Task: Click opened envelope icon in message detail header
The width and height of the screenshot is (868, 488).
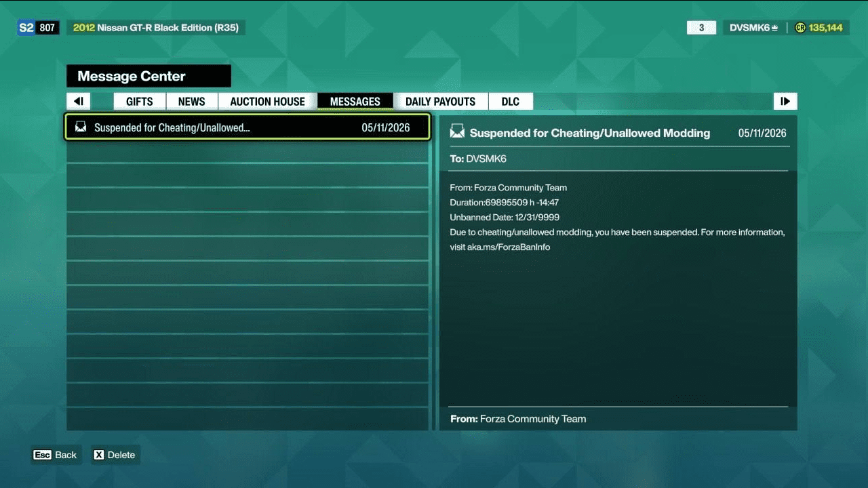Action: click(x=457, y=132)
